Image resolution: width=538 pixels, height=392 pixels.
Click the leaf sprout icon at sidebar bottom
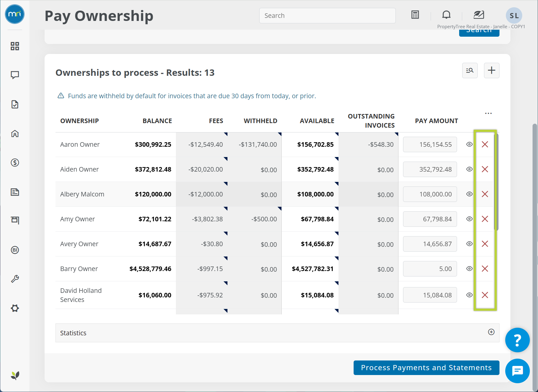[15, 376]
